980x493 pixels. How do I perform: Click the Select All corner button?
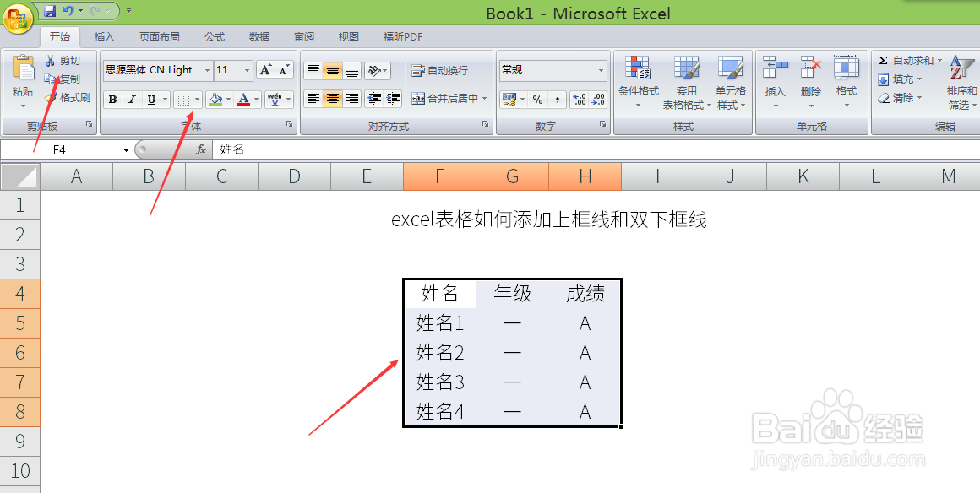click(20, 176)
